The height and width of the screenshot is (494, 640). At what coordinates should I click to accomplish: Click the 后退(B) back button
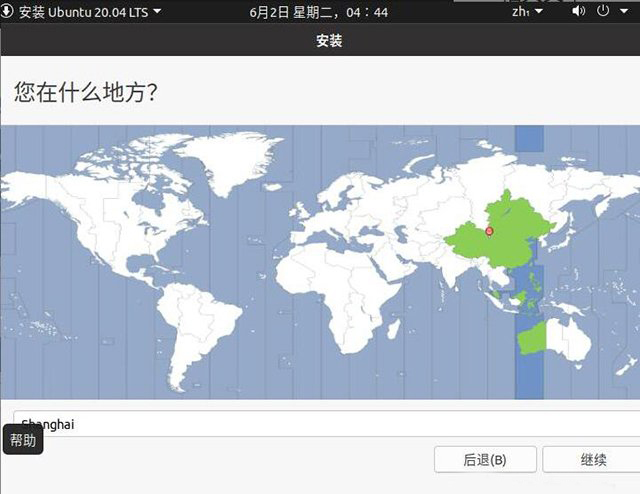(485, 460)
